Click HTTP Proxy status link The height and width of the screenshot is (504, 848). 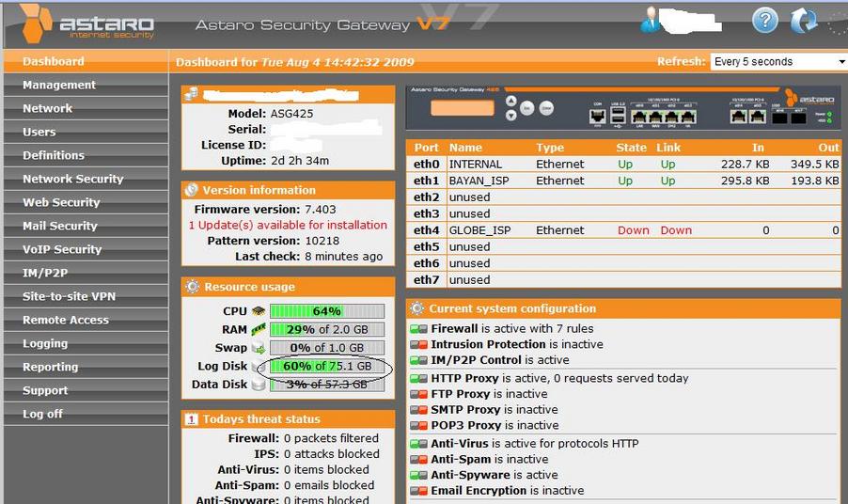pyautogui.click(x=559, y=379)
